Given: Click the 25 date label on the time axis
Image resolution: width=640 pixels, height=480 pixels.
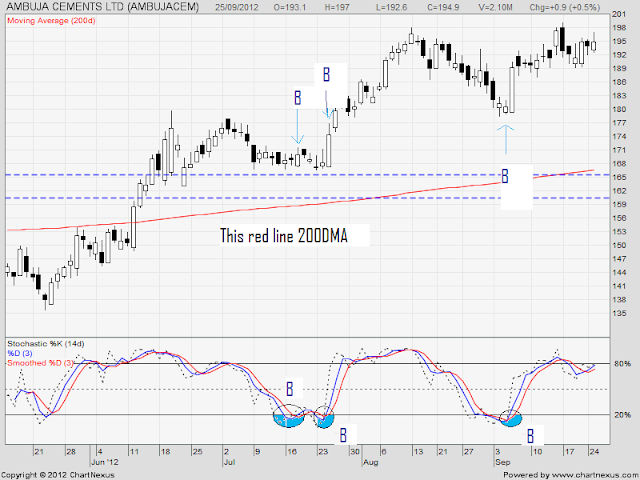Looking at the screenshot, I should point(198,452).
